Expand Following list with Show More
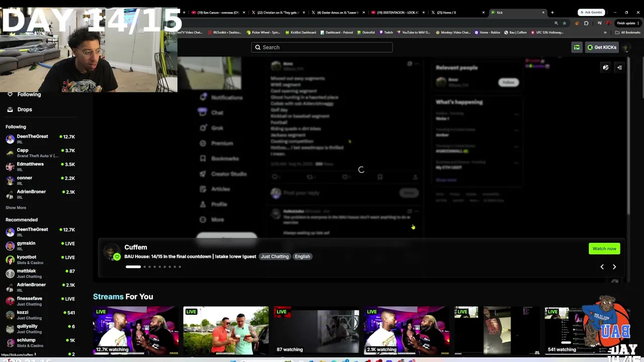Image resolution: width=644 pixels, height=362 pixels. click(16, 208)
